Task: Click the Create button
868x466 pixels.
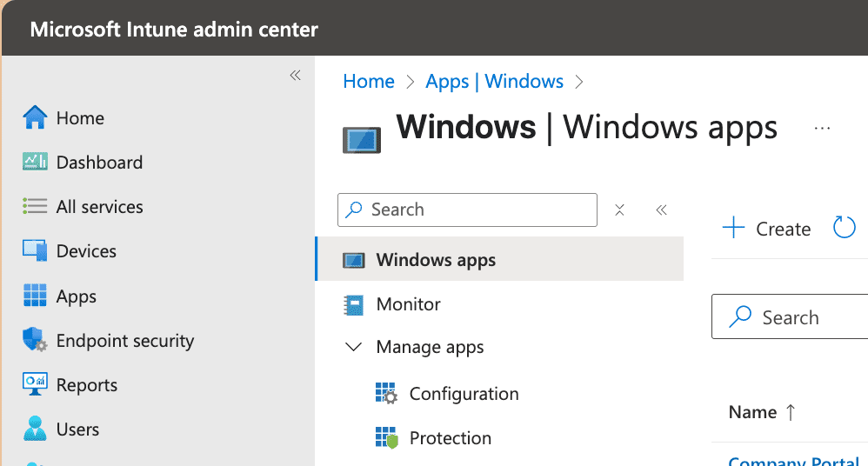Action: click(767, 229)
